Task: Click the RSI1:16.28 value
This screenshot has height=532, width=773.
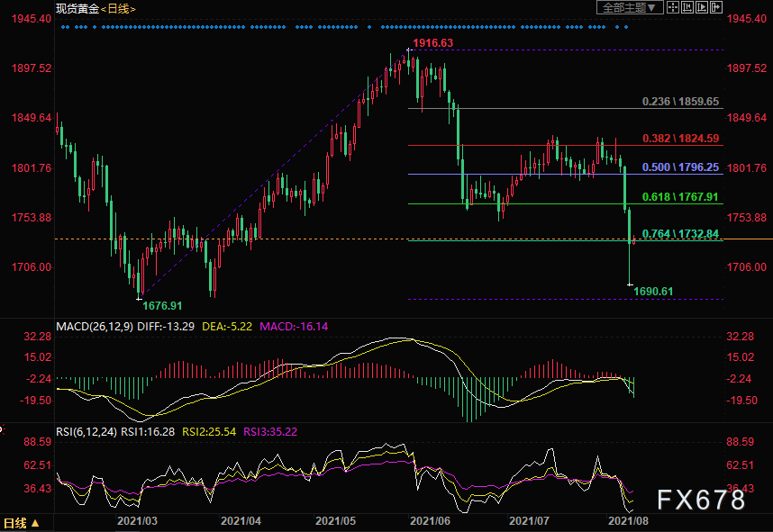Action: pyautogui.click(x=148, y=432)
